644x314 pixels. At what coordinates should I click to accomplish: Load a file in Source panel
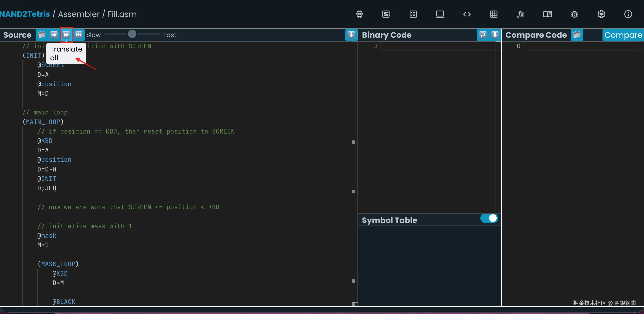(42, 35)
